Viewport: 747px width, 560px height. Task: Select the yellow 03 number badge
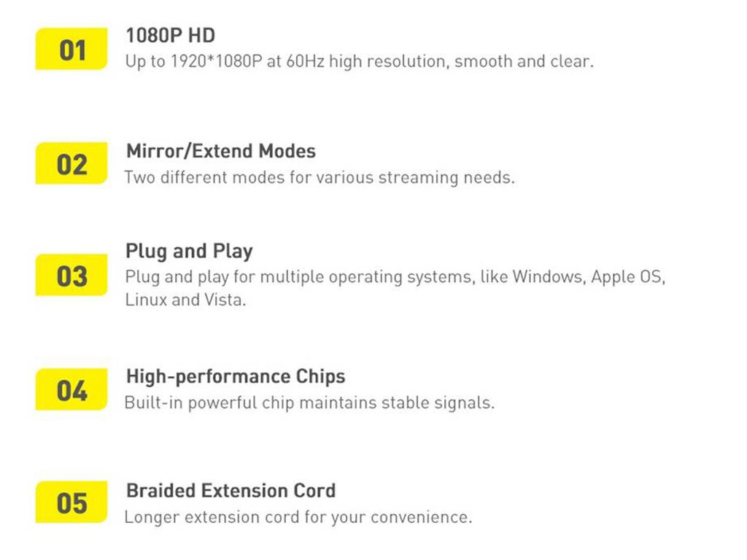(x=71, y=276)
